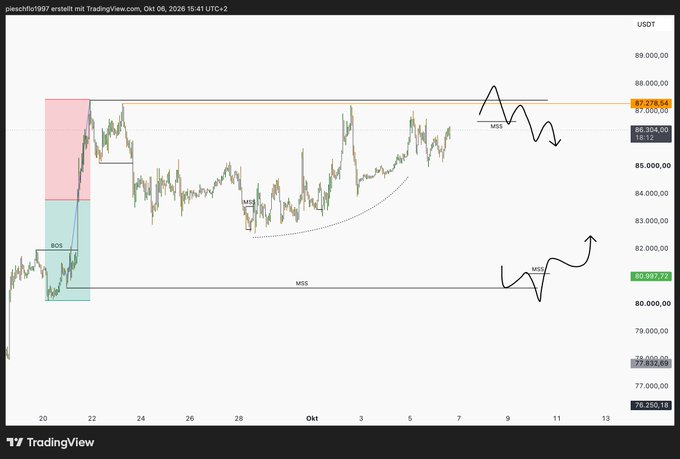The image size is (680, 459).
Task: Click the gray 77.832,69 price tag
Action: point(651,363)
